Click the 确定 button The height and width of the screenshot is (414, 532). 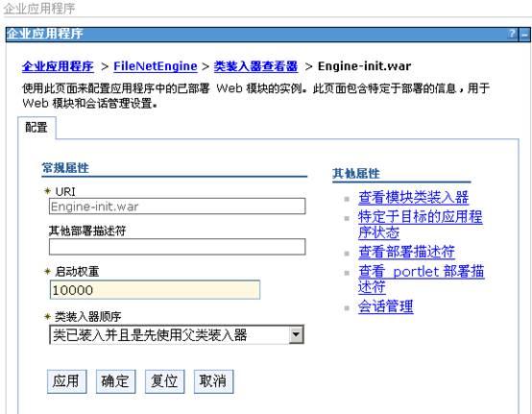pyautogui.click(x=115, y=381)
